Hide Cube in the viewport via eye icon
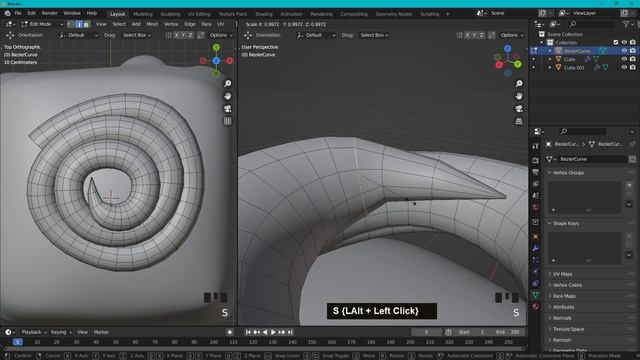 (x=624, y=59)
